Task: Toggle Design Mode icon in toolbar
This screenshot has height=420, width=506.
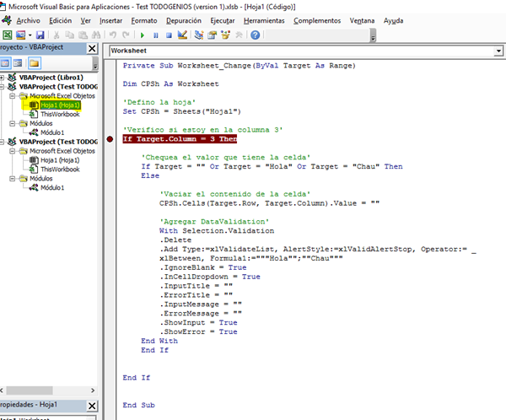Action: click(x=184, y=35)
